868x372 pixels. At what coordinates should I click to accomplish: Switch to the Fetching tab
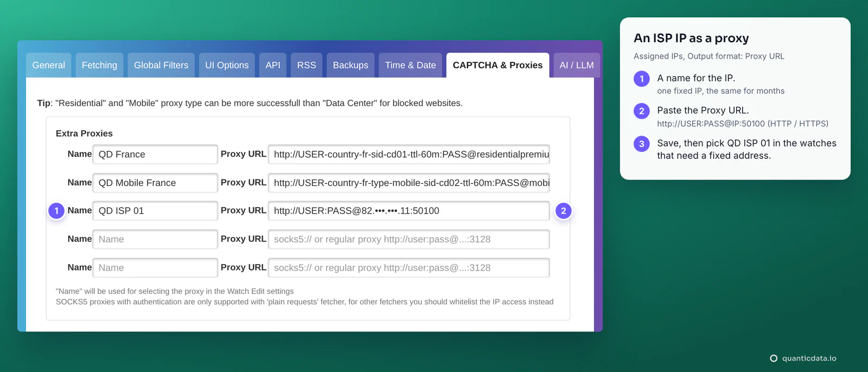point(99,65)
